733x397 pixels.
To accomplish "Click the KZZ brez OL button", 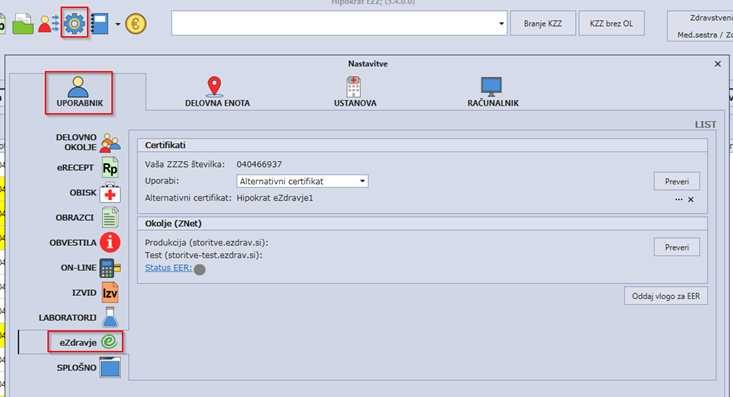I will 611,23.
